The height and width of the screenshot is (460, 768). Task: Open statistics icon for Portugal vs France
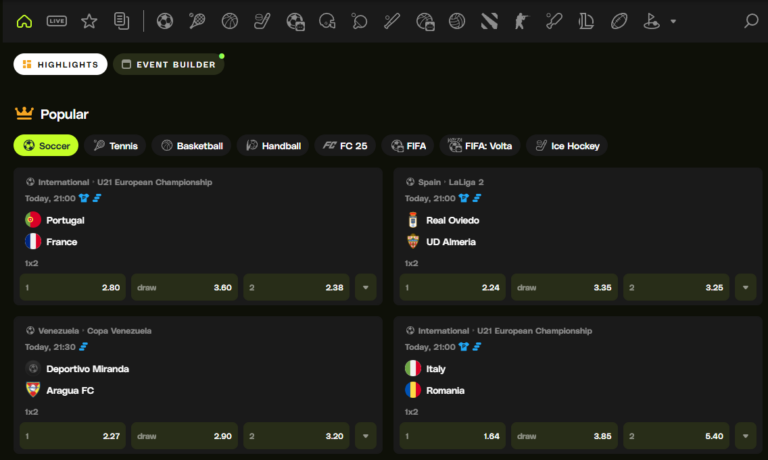(97, 198)
